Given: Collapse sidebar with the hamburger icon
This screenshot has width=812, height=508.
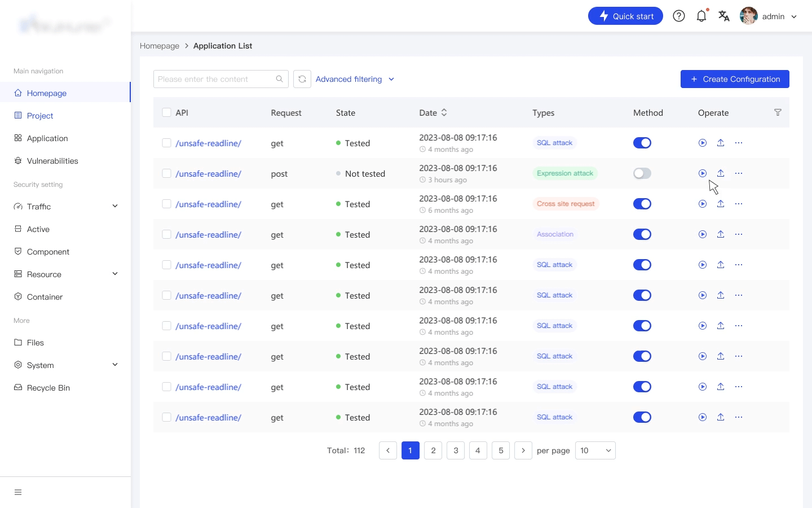Looking at the screenshot, I should tap(18, 492).
